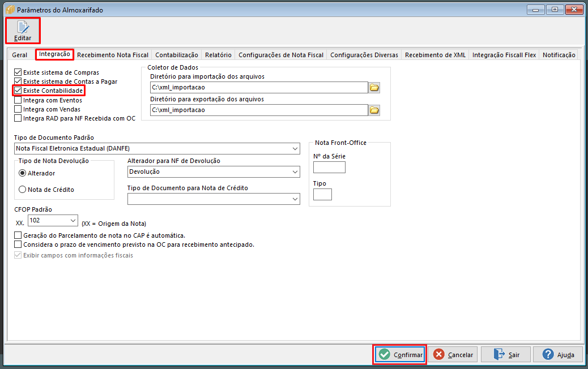Close the Parâmetros do Almoxarifado window
The width and height of the screenshot is (588, 369).
click(574, 10)
